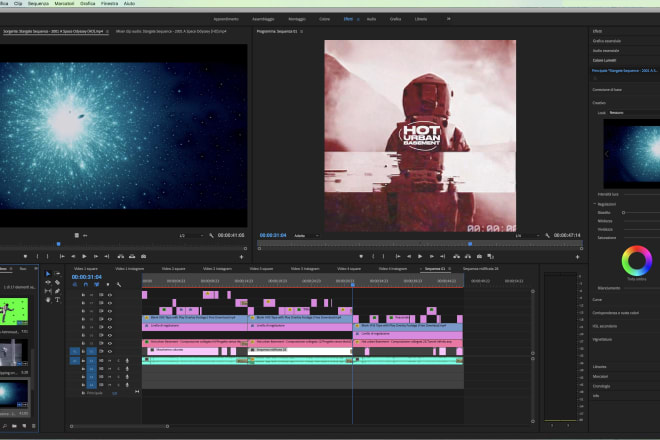
Task: Click New Item icon in Project panel
Action: 24,426
